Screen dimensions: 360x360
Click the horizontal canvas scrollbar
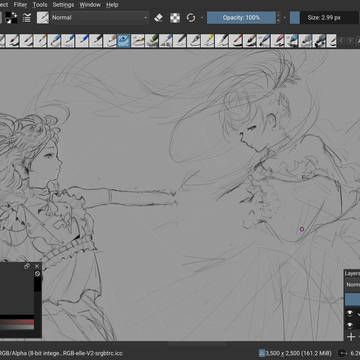(x=197, y=344)
